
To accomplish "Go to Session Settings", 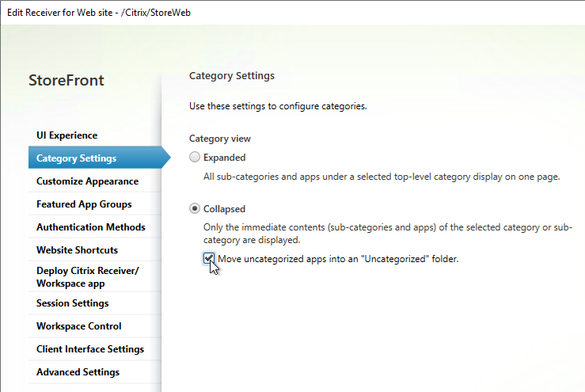I will [95, 303].
